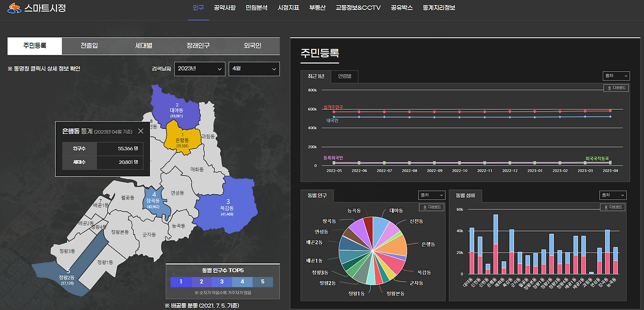644x310 pixels.
Task: Open 출처 dropdown above the line chart
Action: (616, 75)
